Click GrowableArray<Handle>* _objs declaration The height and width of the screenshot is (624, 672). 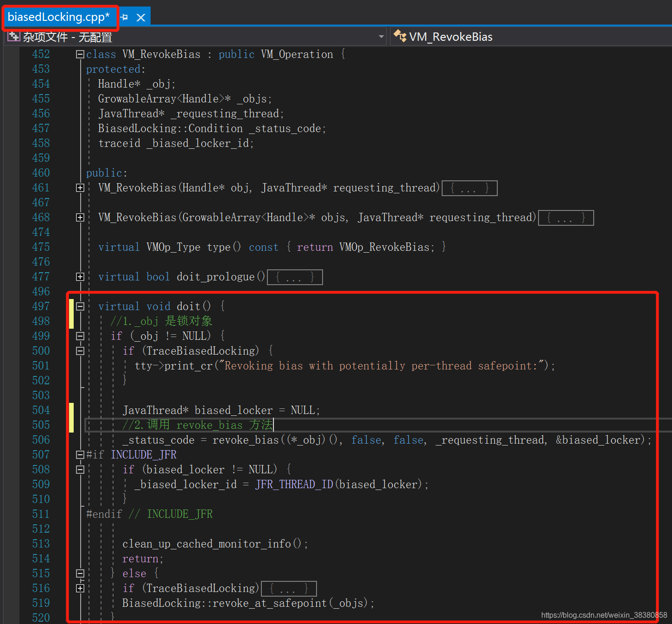[184, 99]
